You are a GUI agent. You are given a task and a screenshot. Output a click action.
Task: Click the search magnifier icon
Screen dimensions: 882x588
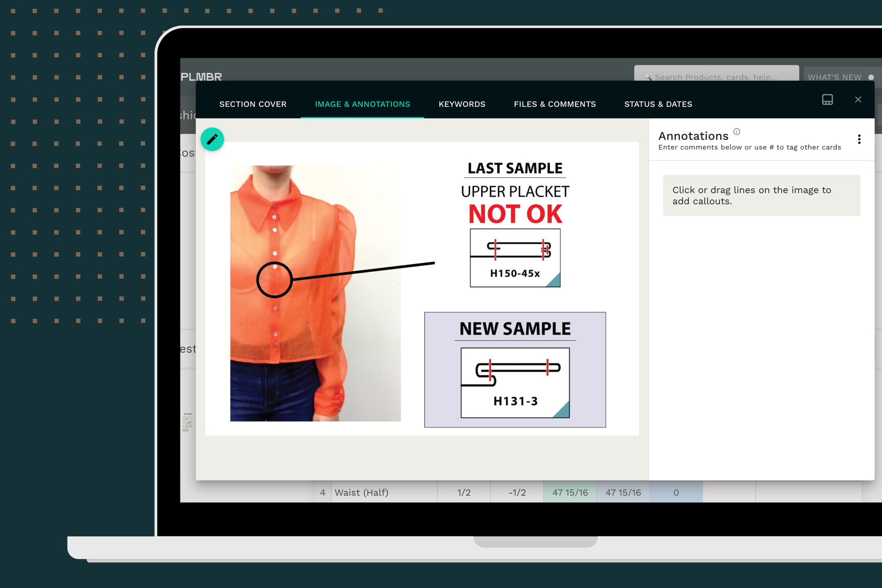pyautogui.click(x=649, y=78)
